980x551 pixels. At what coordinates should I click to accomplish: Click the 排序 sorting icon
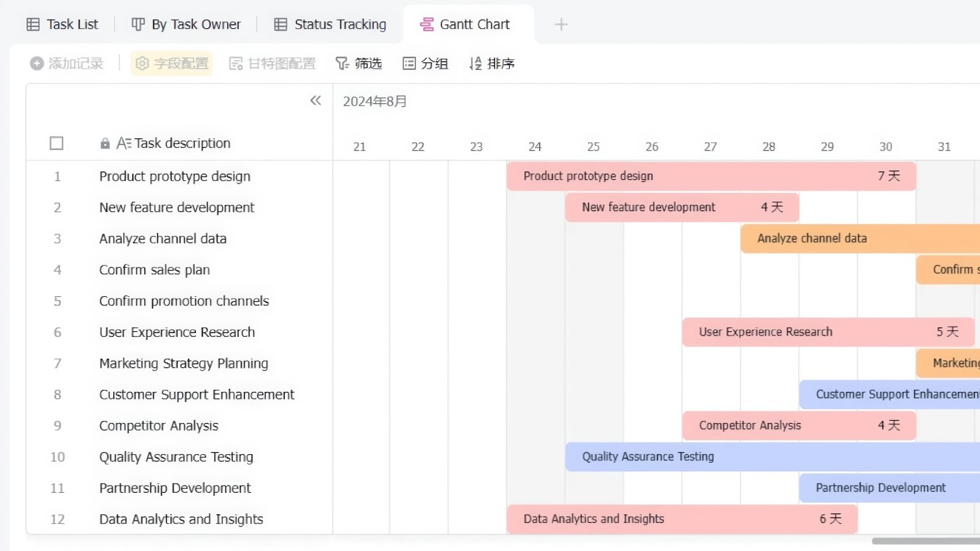click(x=475, y=63)
